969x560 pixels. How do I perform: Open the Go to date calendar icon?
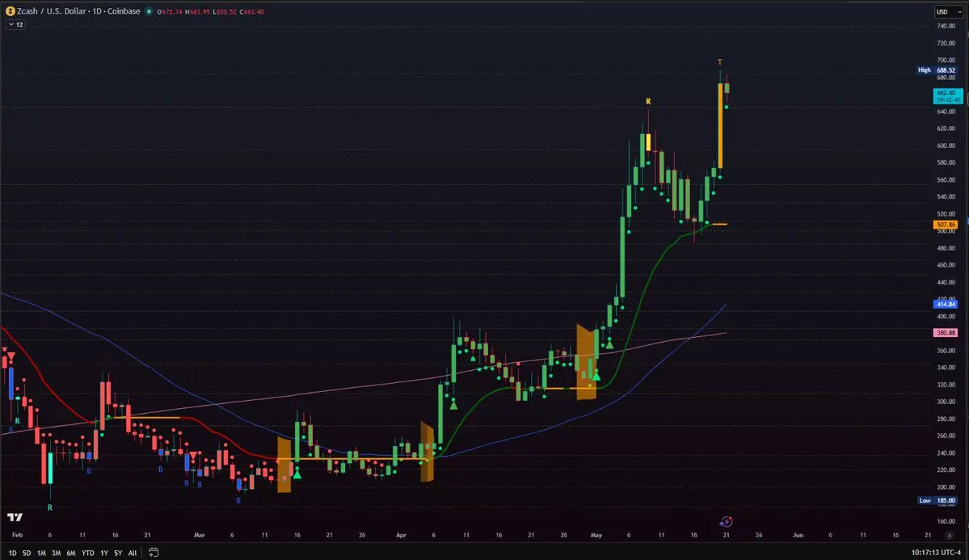(x=154, y=553)
